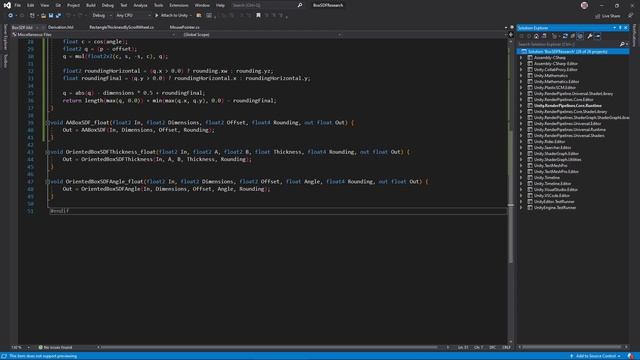The height and width of the screenshot is (360, 640).
Task: Click No issues found status indicator
Action: click(55, 347)
